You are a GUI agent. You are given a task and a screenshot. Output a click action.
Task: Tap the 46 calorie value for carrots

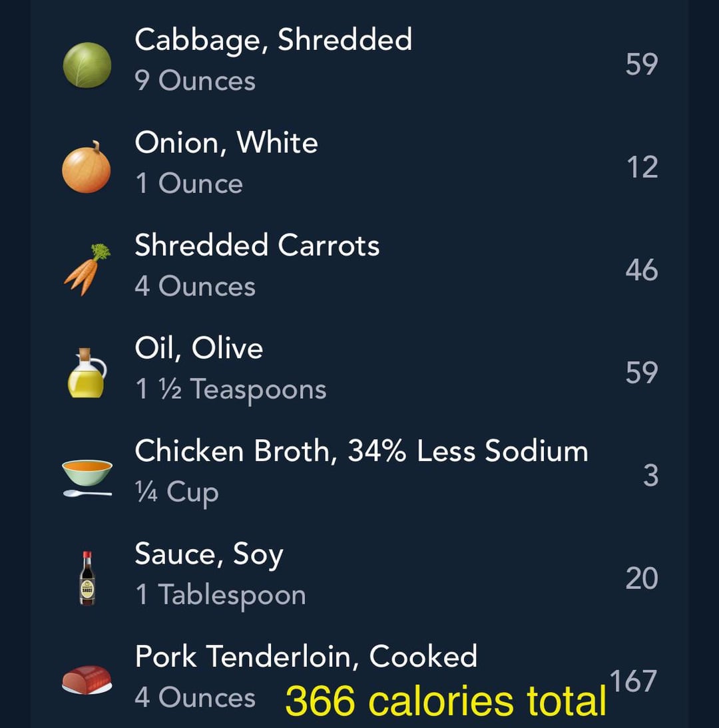pyautogui.click(x=641, y=270)
